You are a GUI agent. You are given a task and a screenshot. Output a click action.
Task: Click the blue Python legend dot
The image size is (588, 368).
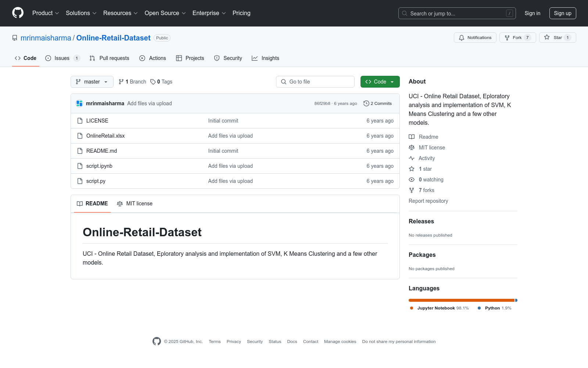pyautogui.click(x=479, y=308)
